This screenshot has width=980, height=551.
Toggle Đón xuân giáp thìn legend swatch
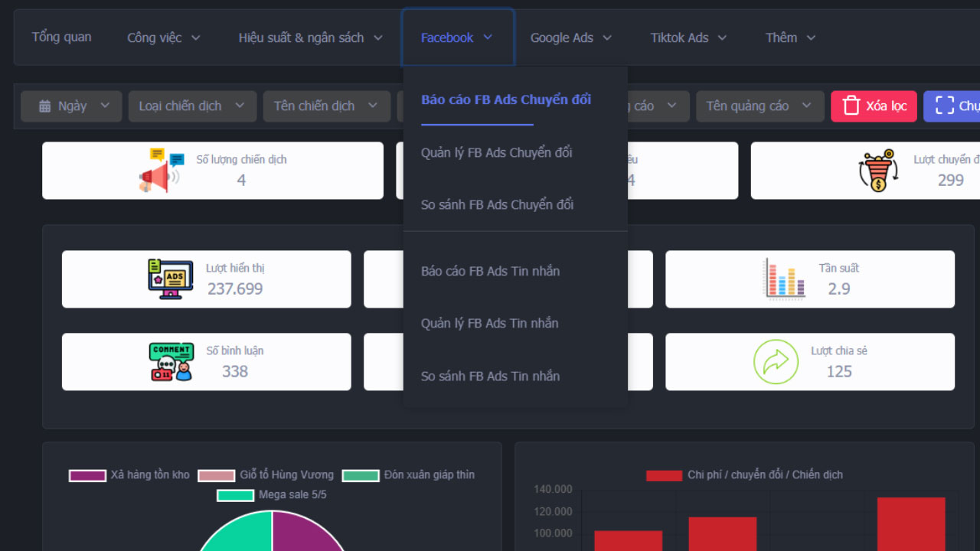click(361, 475)
